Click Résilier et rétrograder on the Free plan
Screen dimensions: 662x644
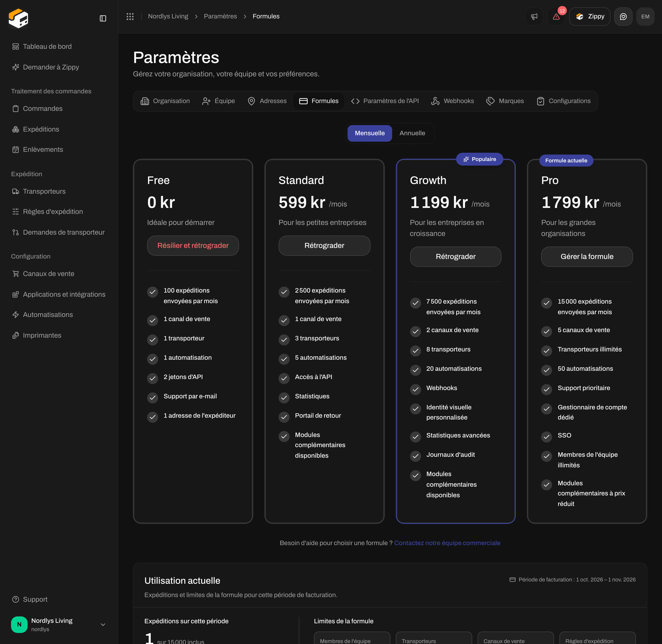coord(193,246)
